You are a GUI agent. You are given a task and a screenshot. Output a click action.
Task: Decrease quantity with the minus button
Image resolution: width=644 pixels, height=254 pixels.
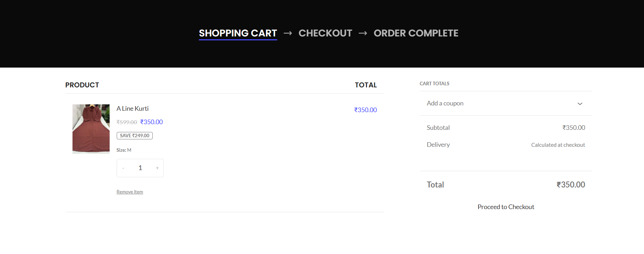click(x=123, y=168)
